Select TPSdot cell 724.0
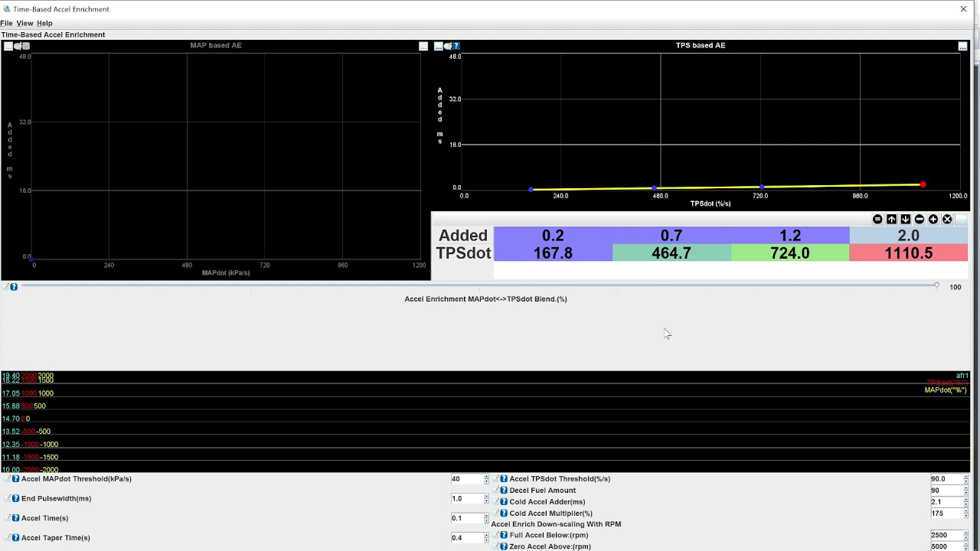 [x=790, y=253]
